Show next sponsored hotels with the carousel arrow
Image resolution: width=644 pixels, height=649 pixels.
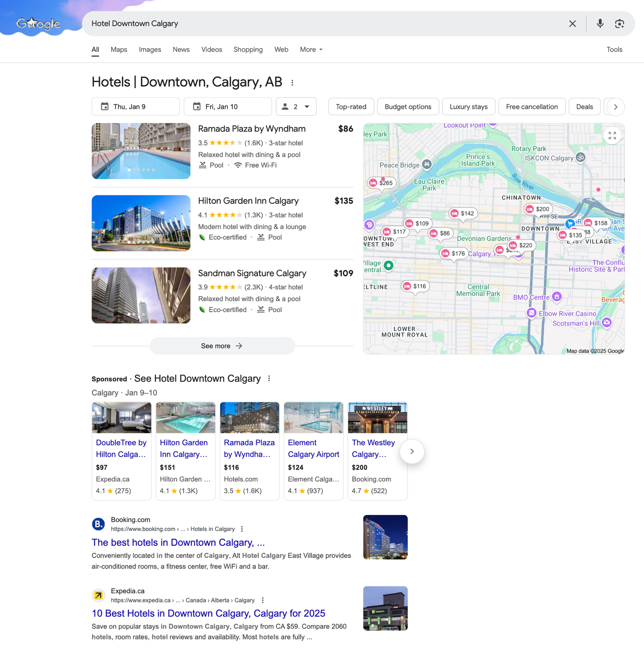click(x=412, y=452)
